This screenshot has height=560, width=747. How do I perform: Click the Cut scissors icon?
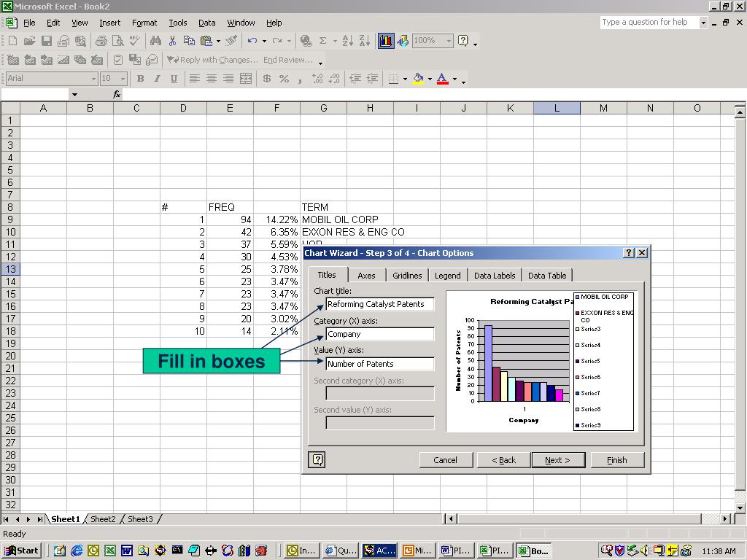[x=172, y=41]
